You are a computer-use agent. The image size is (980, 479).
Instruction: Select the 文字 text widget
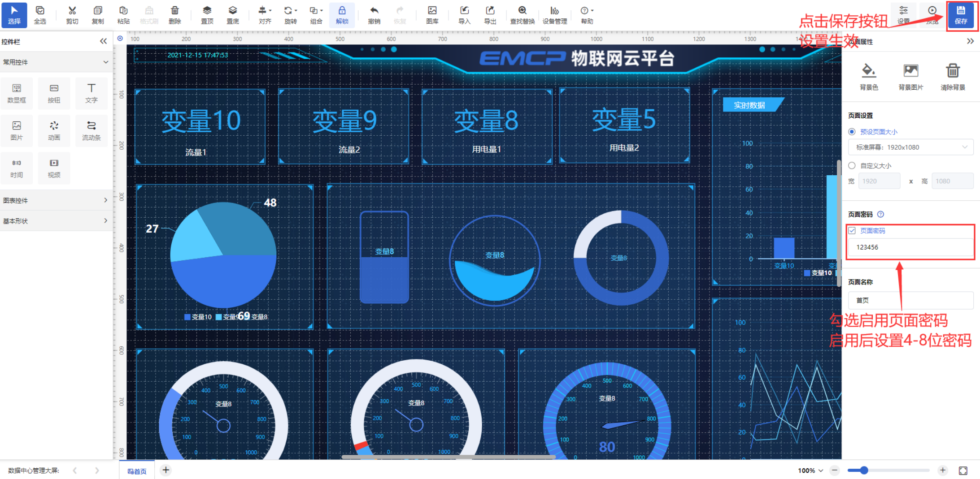91,93
